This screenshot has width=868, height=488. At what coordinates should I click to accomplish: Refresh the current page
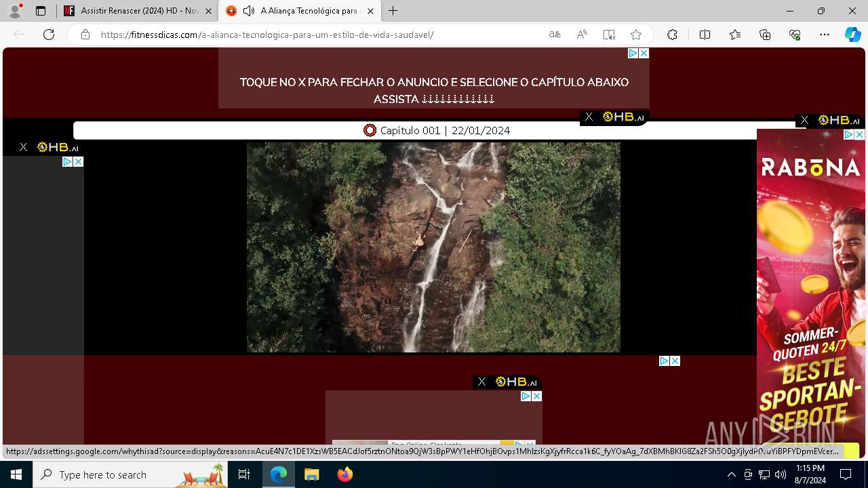click(x=49, y=35)
